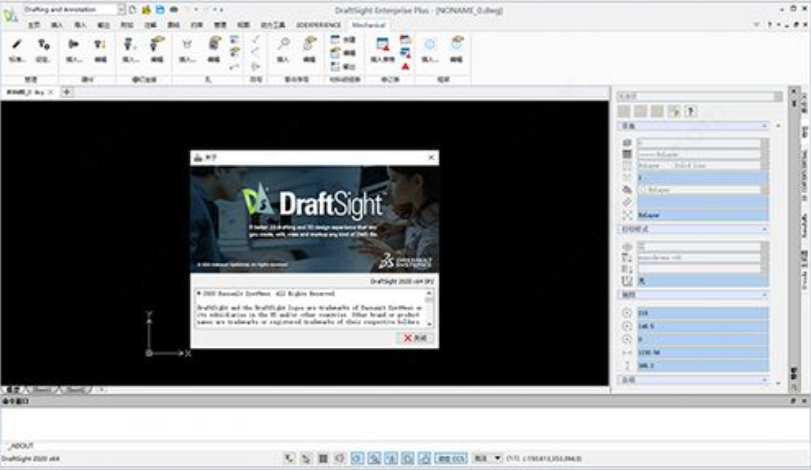This screenshot has width=811, height=470.
Task: Click the Print icon in quick access toolbar
Action: click(x=174, y=9)
